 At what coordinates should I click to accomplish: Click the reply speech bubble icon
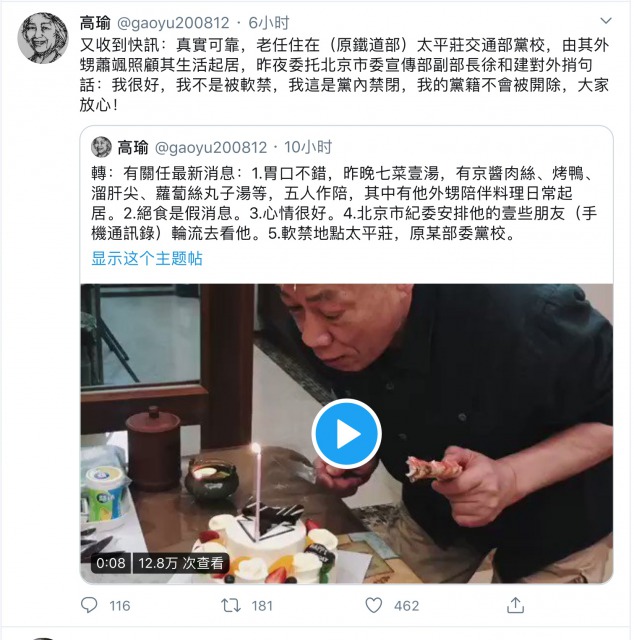tap(89, 605)
